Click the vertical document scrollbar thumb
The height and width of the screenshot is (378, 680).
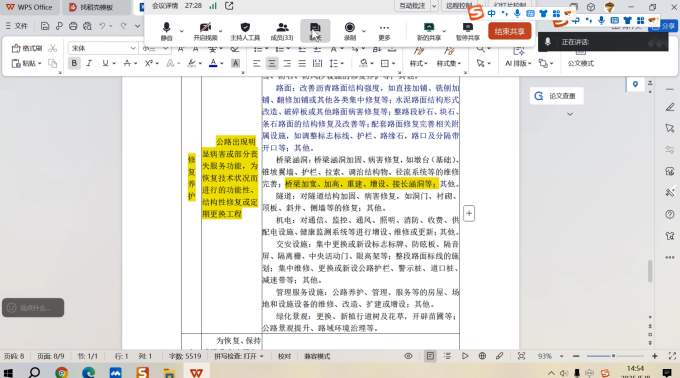[650, 271]
